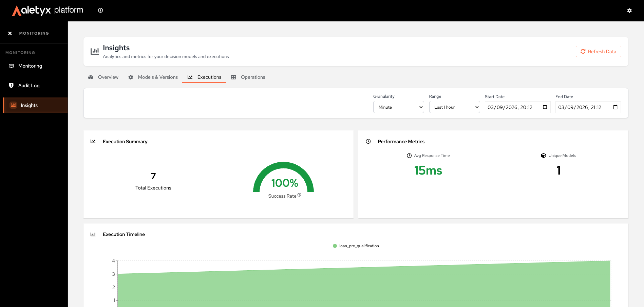
Task: Click the Execution Timeline heading
Action: [x=124, y=234]
